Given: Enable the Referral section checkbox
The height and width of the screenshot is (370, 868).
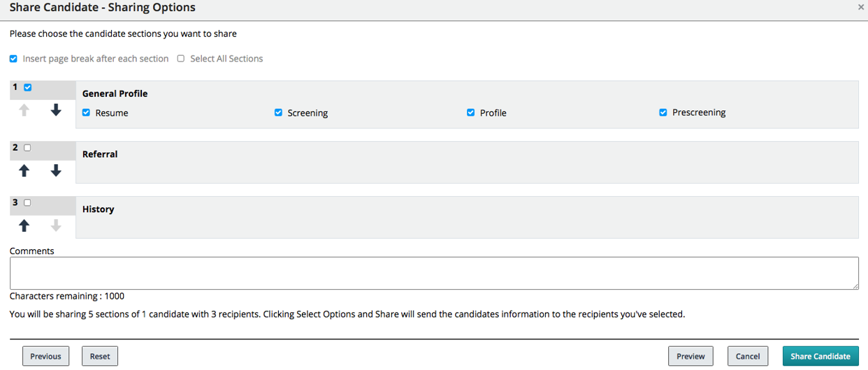Looking at the screenshot, I should 28,147.
